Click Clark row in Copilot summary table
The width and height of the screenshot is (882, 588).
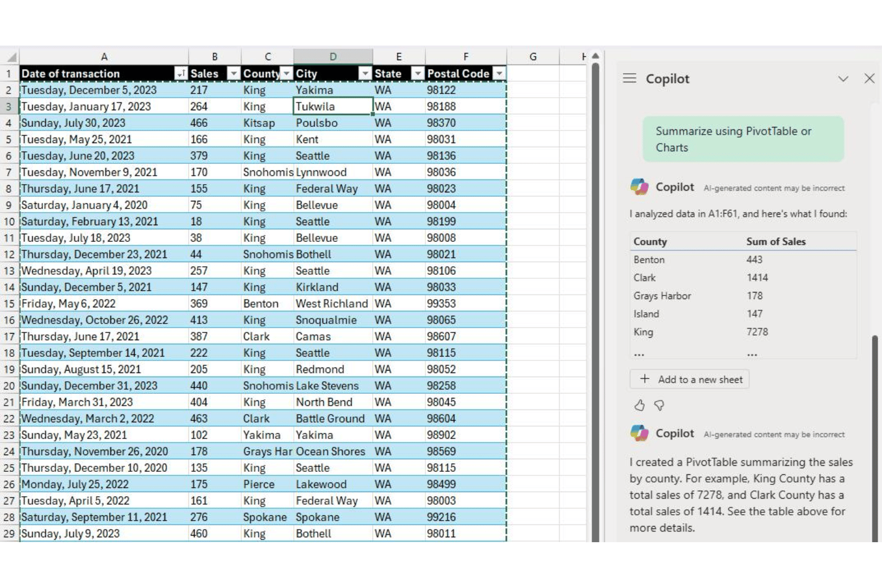(743, 278)
